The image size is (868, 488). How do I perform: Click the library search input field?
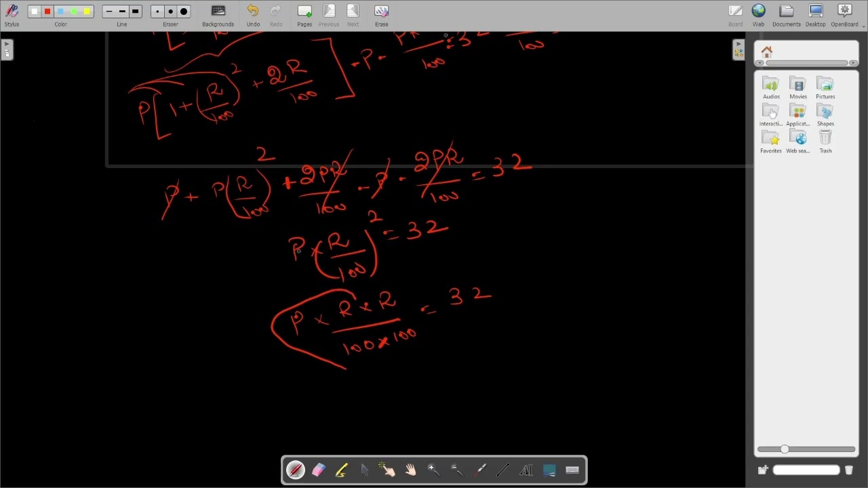pos(806,470)
